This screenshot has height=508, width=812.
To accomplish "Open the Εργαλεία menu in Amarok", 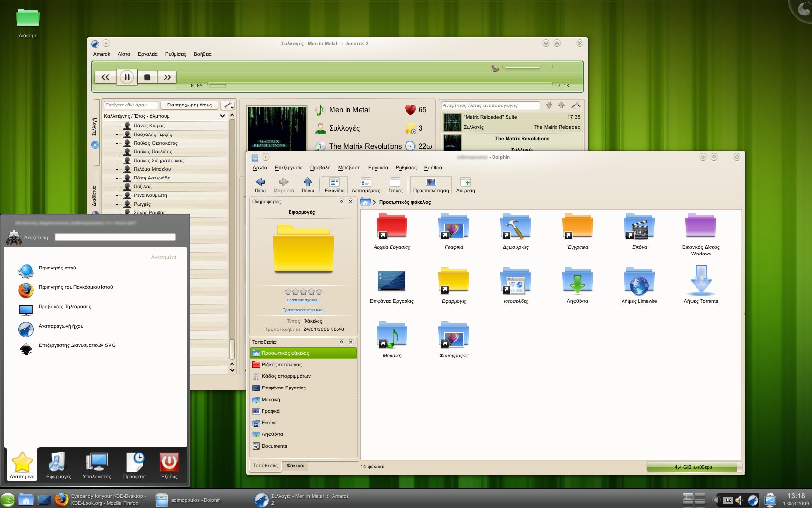I will click(147, 54).
